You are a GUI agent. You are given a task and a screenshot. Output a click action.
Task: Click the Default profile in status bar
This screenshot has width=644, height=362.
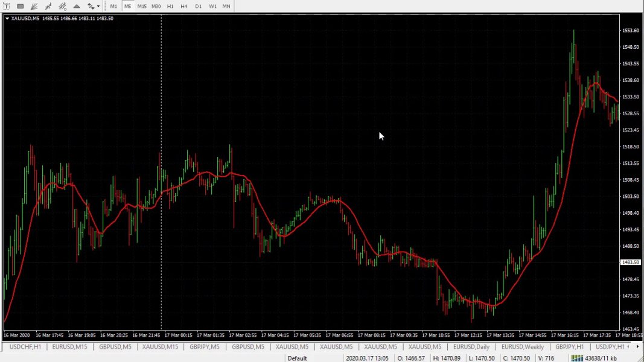click(x=297, y=358)
